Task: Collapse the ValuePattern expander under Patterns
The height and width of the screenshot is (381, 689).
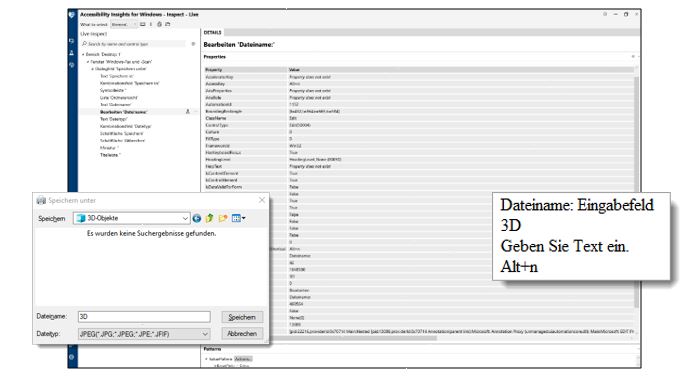Action: click(207, 359)
